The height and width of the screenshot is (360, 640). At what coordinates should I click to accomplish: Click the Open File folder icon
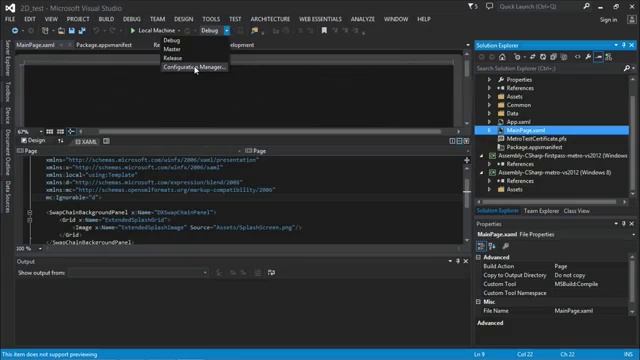tap(61, 31)
